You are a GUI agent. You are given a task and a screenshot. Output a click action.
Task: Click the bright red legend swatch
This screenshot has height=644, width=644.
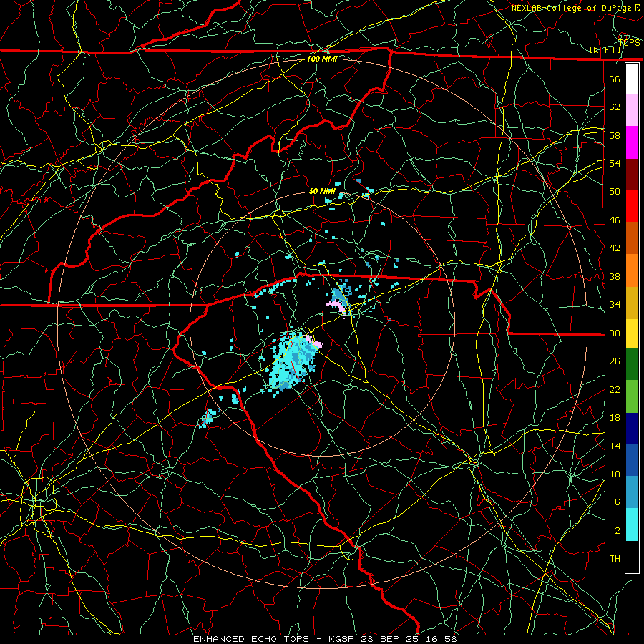point(632,206)
